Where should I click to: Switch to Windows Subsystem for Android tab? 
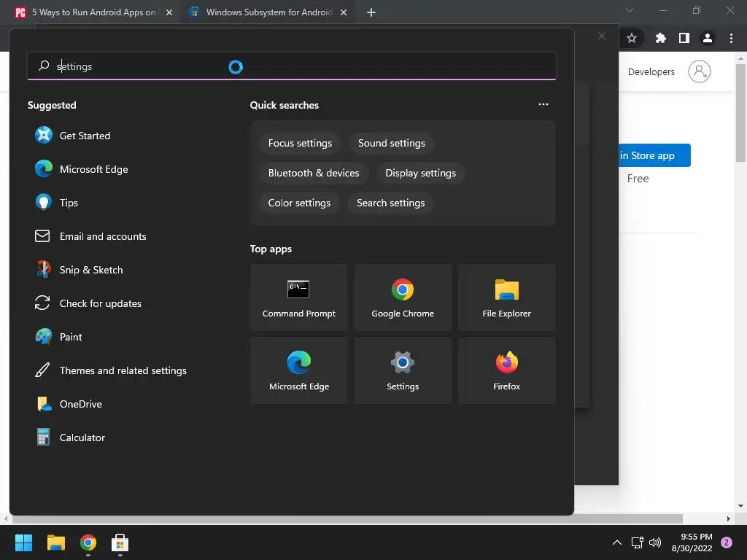click(268, 12)
